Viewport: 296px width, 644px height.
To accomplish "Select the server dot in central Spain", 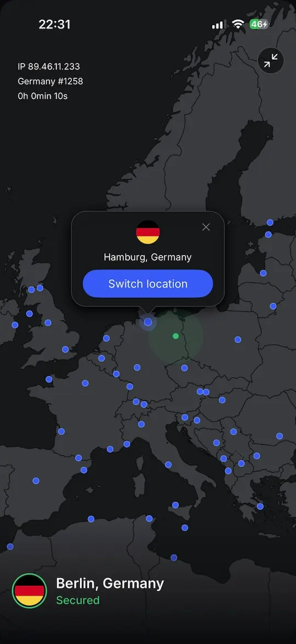I will point(36,481).
